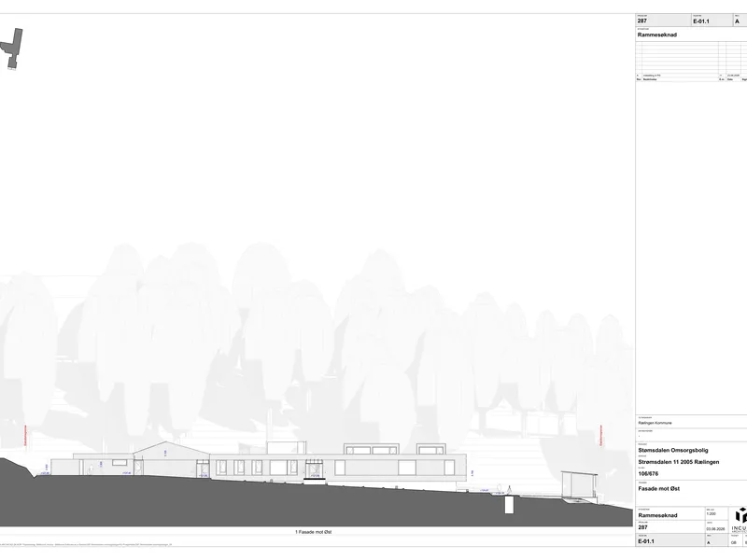Click the top header 'Rammesøknad' phase label
The width and height of the screenshot is (747, 560).
click(657, 35)
